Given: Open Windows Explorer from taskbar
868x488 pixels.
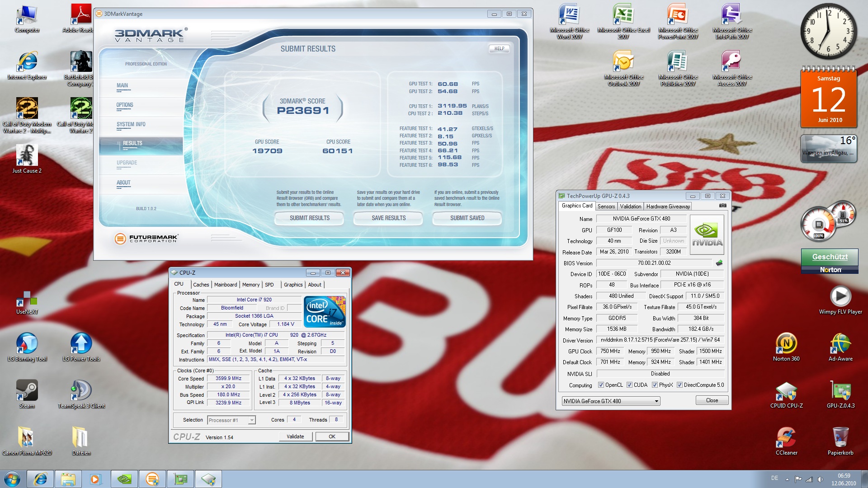Looking at the screenshot, I should (68, 479).
